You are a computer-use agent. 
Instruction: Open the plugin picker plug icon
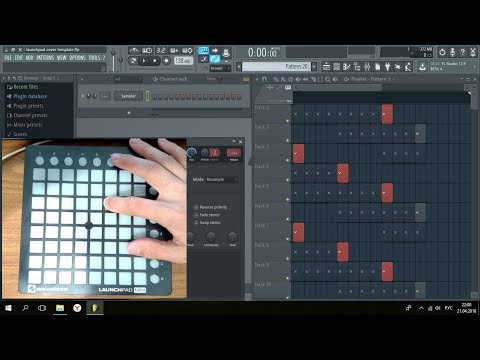click(x=387, y=67)
